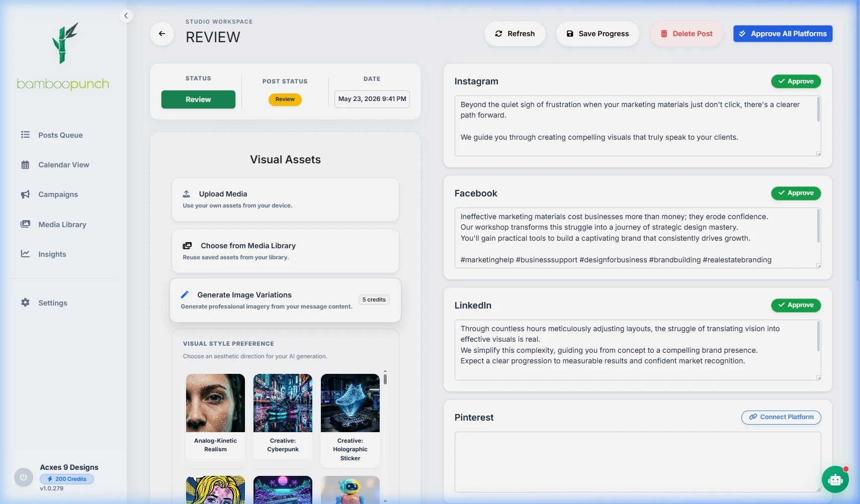Approve the Facebook post
Image resolution: width=860 pixels, height=504 pixels.
[x=796, y=193]
